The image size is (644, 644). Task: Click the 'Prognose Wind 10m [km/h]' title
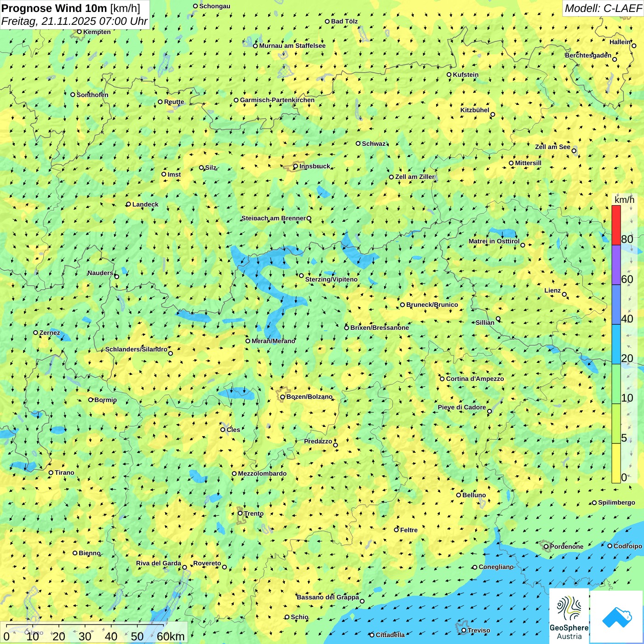tap(71, 8)
